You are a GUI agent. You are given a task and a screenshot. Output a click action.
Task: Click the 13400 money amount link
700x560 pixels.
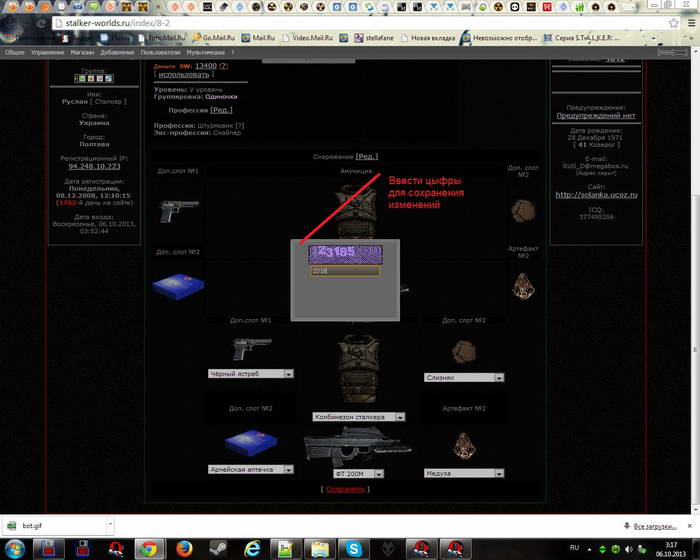[x=206, y=66]
